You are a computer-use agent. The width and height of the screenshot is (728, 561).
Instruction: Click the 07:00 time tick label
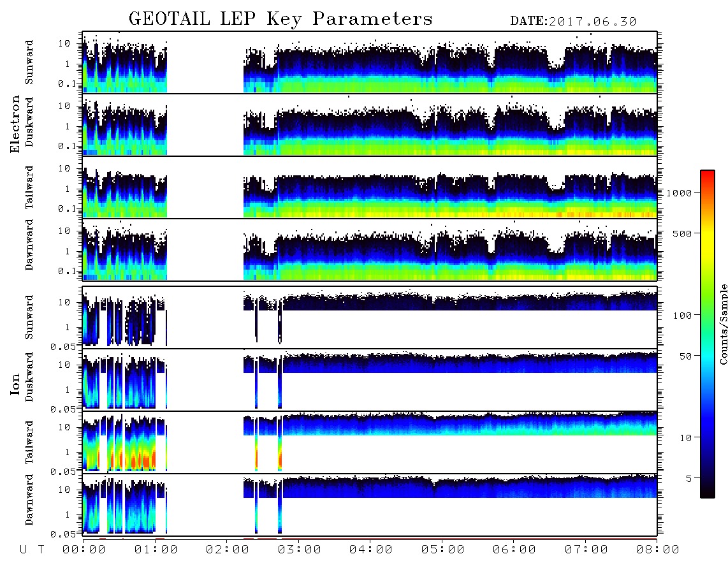click(586, 550)
